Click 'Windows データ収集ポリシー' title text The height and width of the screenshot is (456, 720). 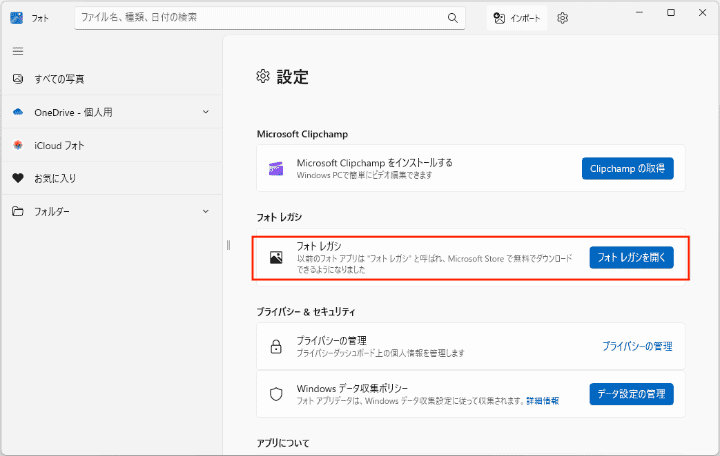[352, 388]
